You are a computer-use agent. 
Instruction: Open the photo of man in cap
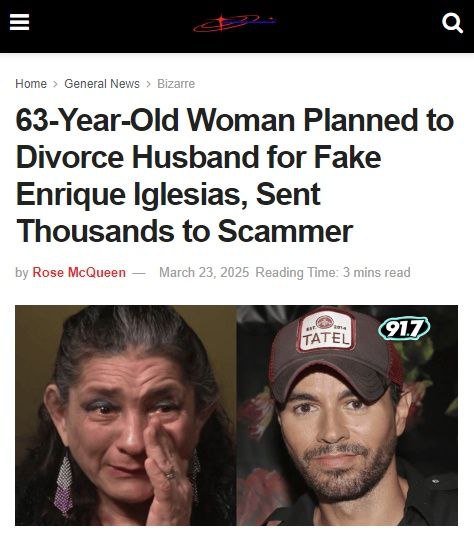coord(347,415)
